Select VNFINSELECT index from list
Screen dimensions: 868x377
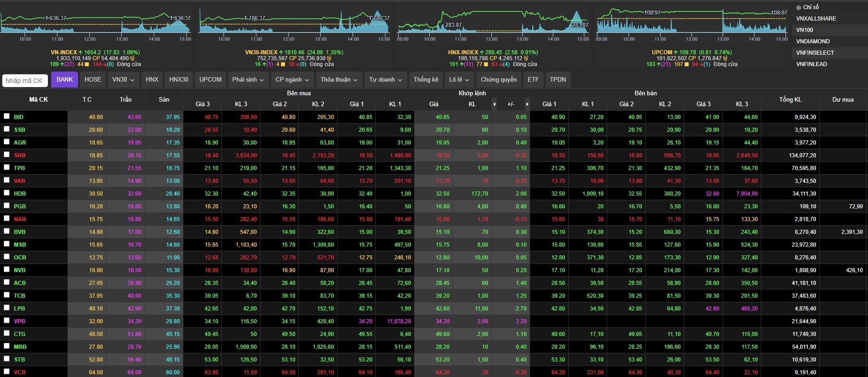[815, 53]
